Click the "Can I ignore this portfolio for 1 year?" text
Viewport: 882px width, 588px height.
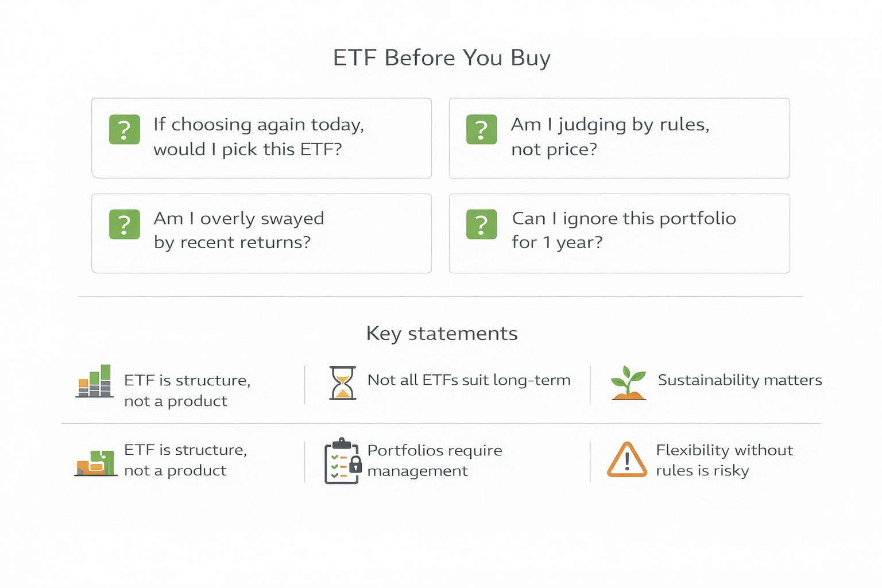(x=624, y=230)
